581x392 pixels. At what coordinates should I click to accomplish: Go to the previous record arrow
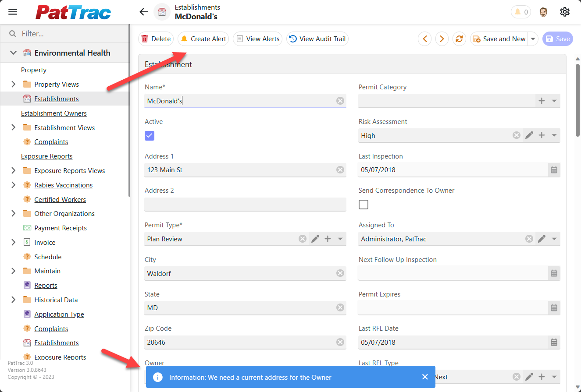(424, 39)
